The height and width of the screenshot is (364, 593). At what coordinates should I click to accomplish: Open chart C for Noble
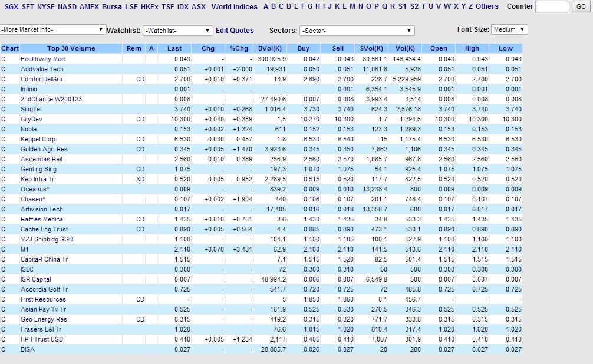[4, 129]
